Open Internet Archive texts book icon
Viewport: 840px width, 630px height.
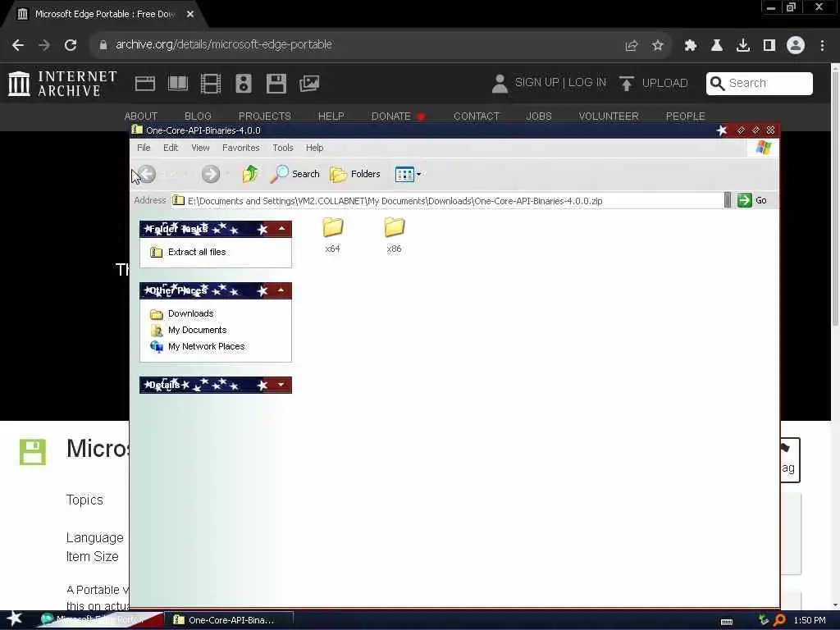pyautogui.click(x=178, y=84)
